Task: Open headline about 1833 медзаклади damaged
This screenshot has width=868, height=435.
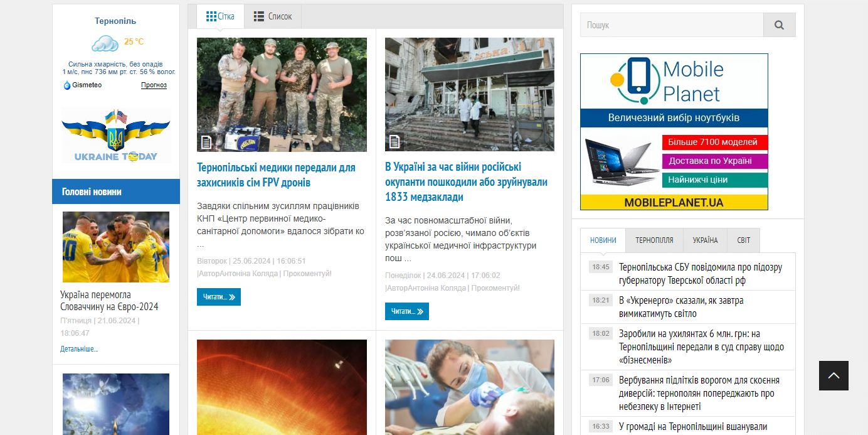Action: point(466,182)
